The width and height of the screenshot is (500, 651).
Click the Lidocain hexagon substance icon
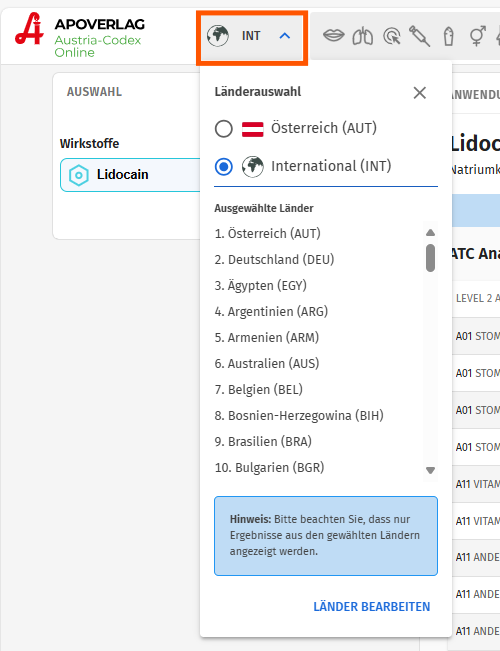pyautogui.click(x=78, y=175)
